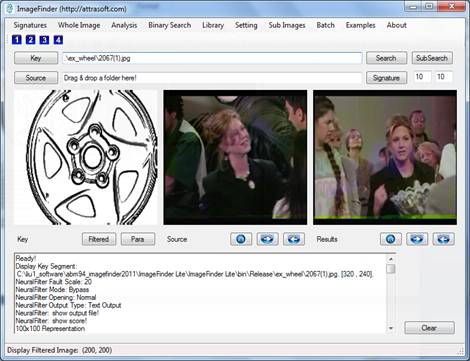Viewport: 470px width, 361px height.
Task: Click the blue number 4 page icon
Action: click(58, 40)
